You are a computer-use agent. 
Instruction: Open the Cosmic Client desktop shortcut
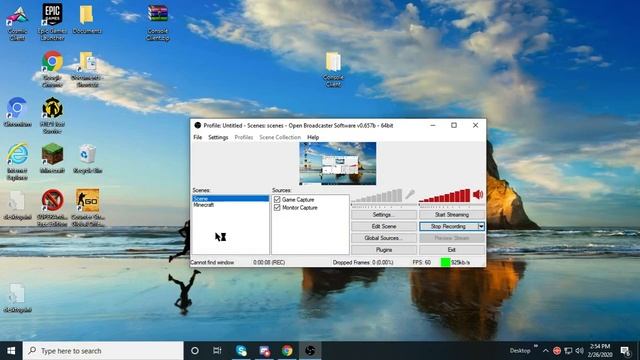tap(17, 23)
